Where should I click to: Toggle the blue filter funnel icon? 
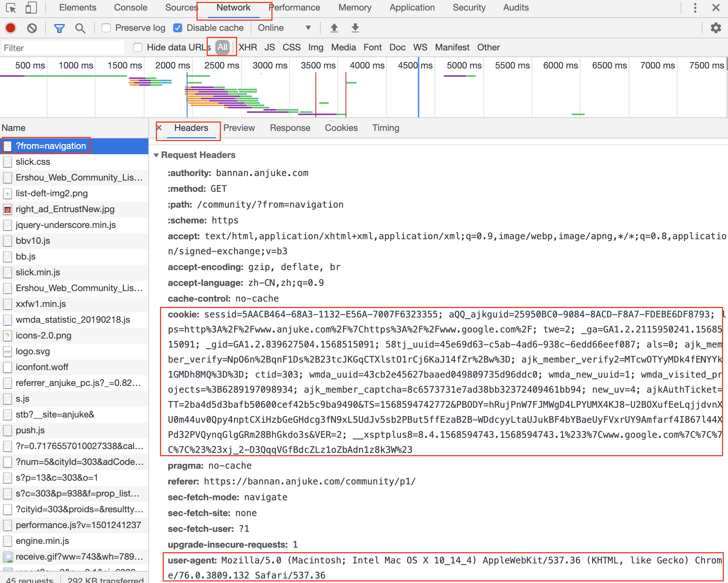tap(59, 28)
